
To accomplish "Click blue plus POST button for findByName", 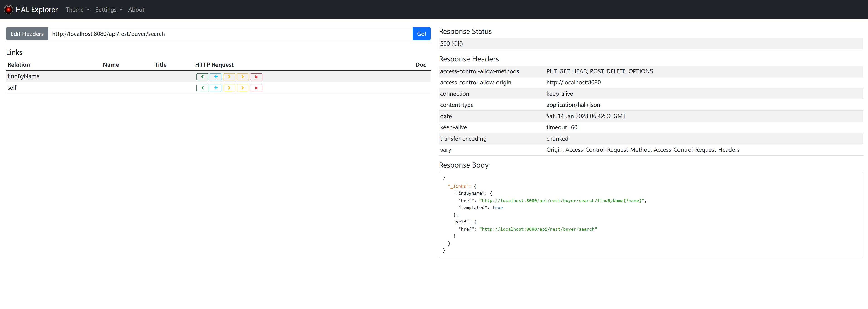I will tap(216, 77).
